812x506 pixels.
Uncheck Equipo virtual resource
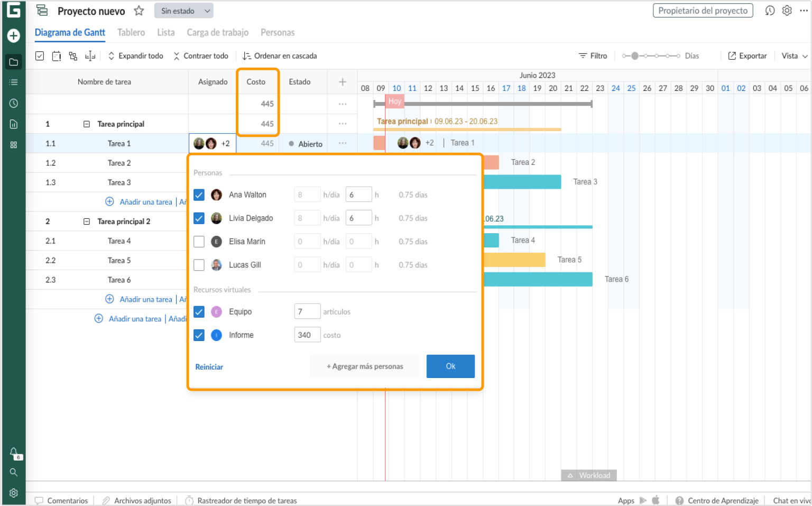[199, 312]
